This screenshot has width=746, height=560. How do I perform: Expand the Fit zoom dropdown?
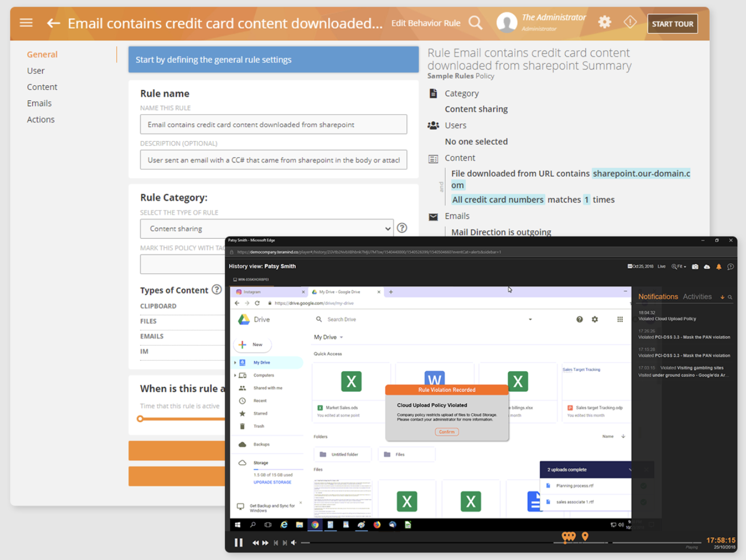[x=679, y=266]
